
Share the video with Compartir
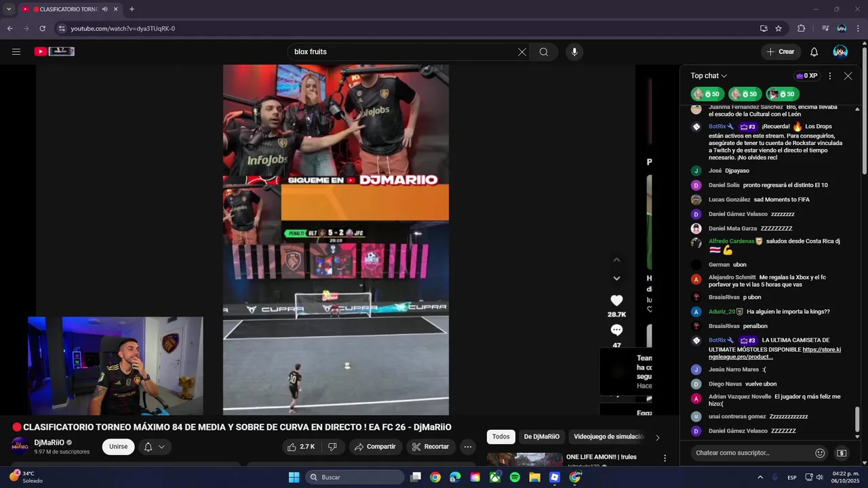pyautogui.click(x=376, y=447)
